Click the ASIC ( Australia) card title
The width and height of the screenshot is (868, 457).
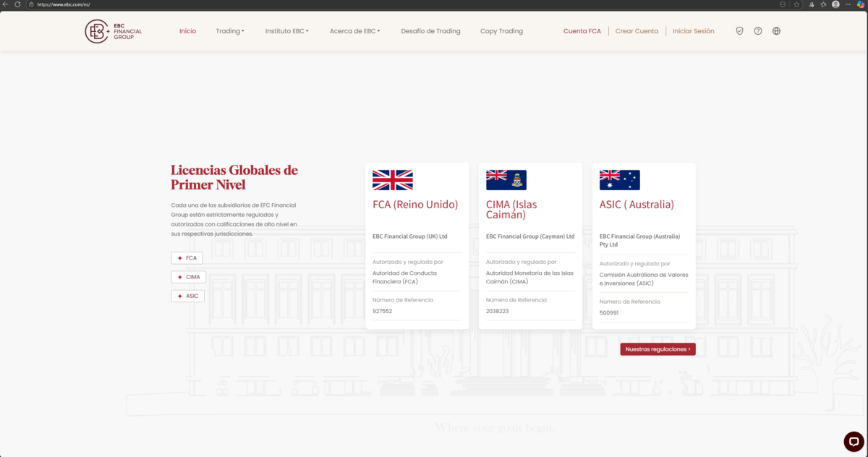pyautogui.click(x=637, y=205)
